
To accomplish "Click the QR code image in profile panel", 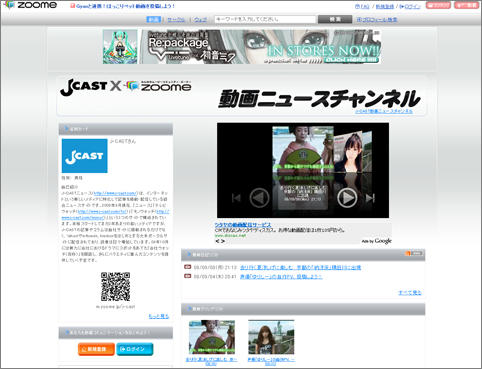I will coord(115,286).
